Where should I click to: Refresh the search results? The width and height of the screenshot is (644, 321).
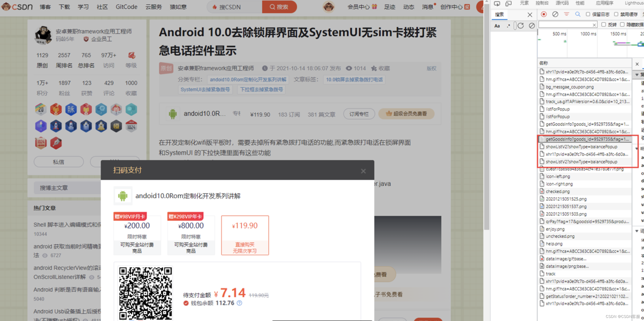pos(521,26)
